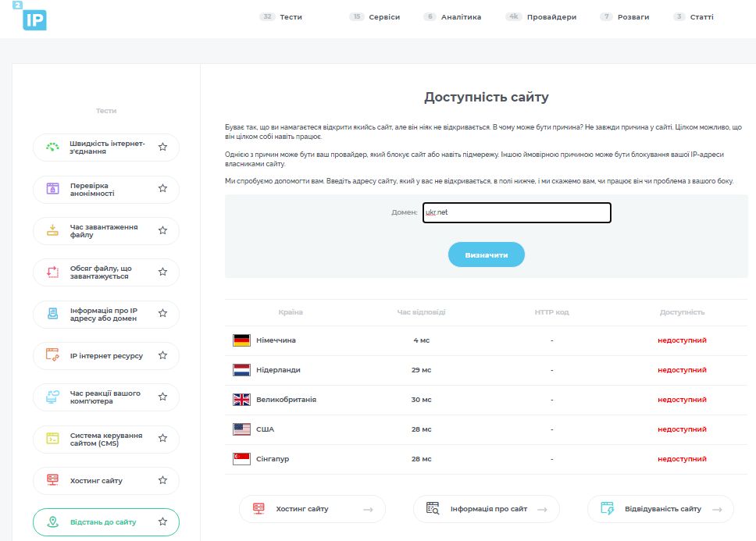Toggle favorite star for Перевірка анонімності
The width and height of the screenshot is (756, 541).
[x=162, y=189]
